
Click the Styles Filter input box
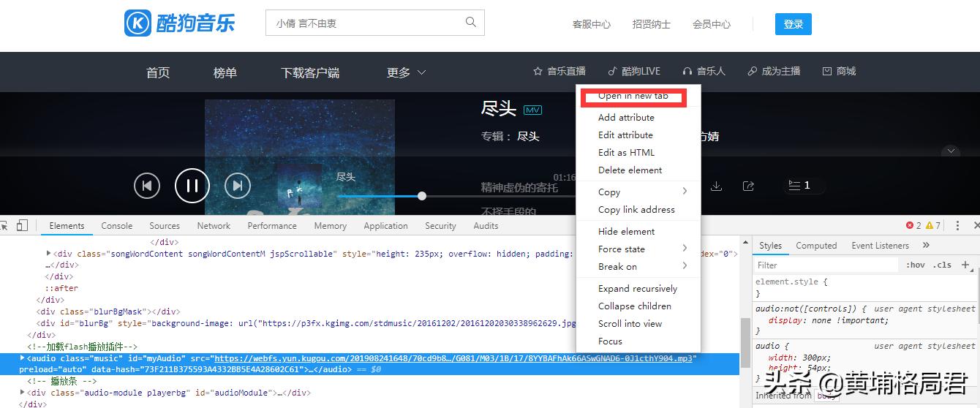click(826, 265)
